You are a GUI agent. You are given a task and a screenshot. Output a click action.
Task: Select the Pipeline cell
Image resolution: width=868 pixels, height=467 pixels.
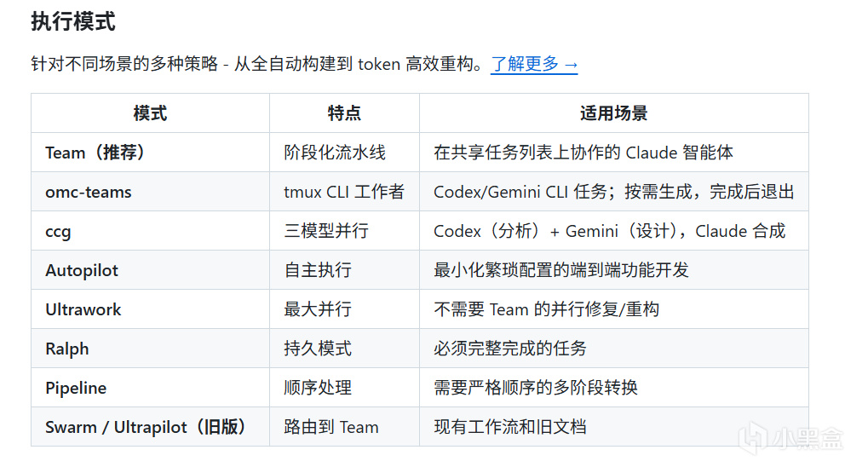pyautogui.click(x=150, y=388)
